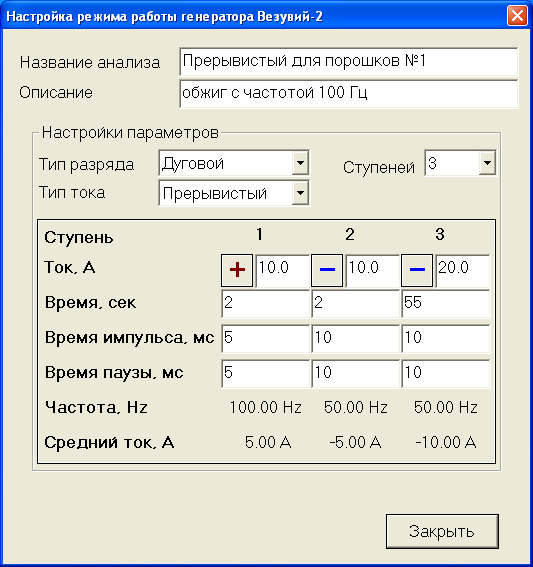The width and height of the screenshot is (533, 567).
Task: Expand the Ступеней count dropdown
Action: (487, 163)
